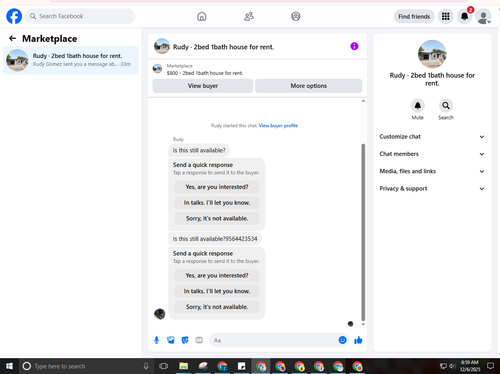Image resolution: width=500 pixels, height=374 pixels.
Task: Go back using the Marketplace back arrow
Action: tap(12, 38)
